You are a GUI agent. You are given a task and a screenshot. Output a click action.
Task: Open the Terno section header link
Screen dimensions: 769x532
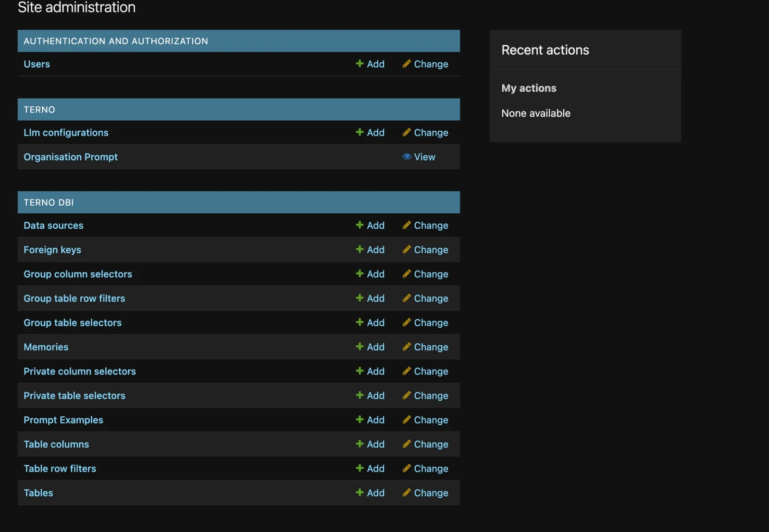pyautogui.click(x=39, y=110)
